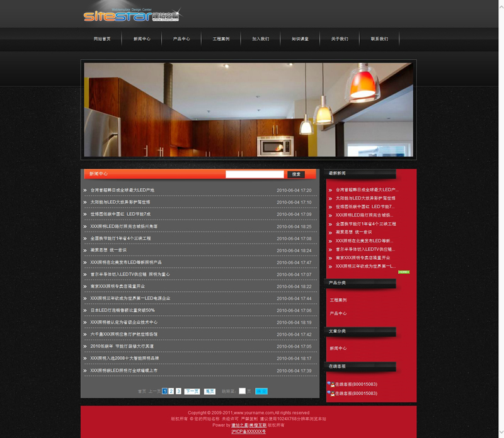This screenshot has height=438, width=504.
Task: Click the kitchen banner image
Action: [x=248, y=109]
